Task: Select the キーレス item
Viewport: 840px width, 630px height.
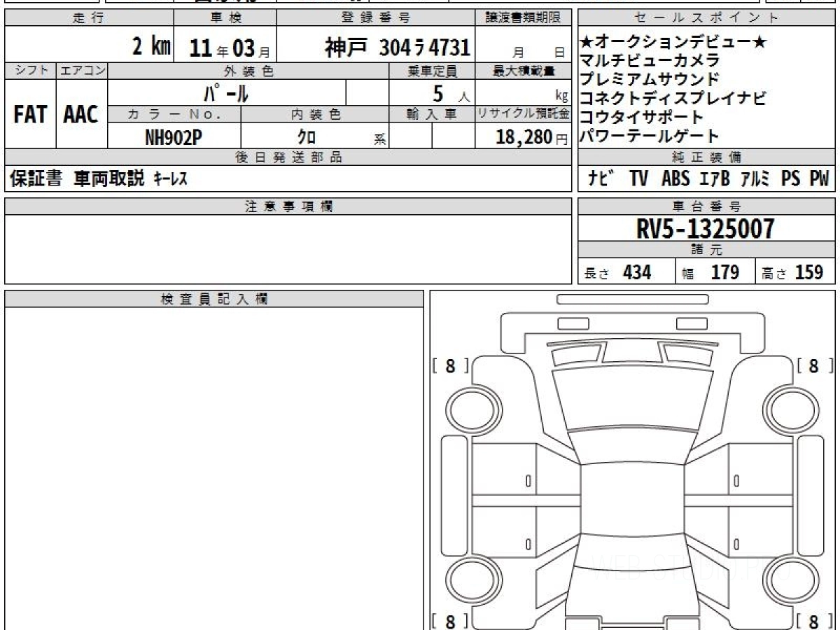Action: (x=169, y=180)
